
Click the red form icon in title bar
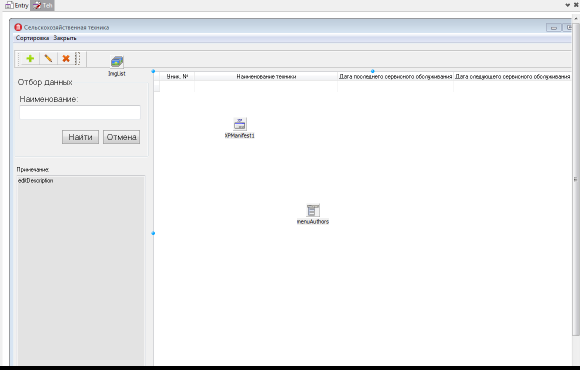click(18, 27)
